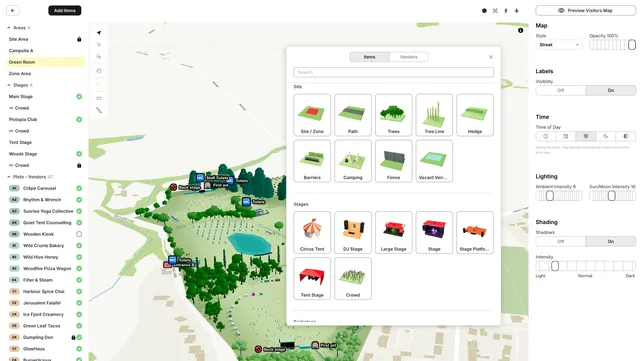Click the black dot icon in top bar

point(484,11)
